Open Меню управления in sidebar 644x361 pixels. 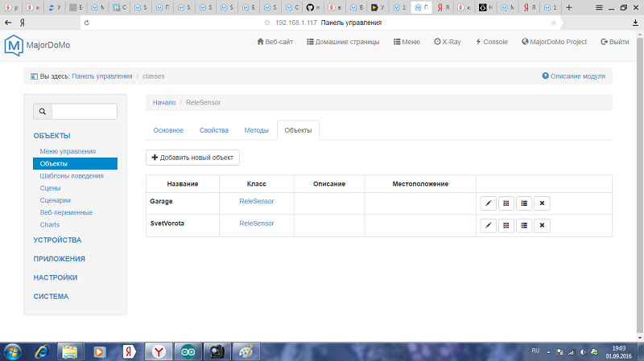click(x=68, y=151)
